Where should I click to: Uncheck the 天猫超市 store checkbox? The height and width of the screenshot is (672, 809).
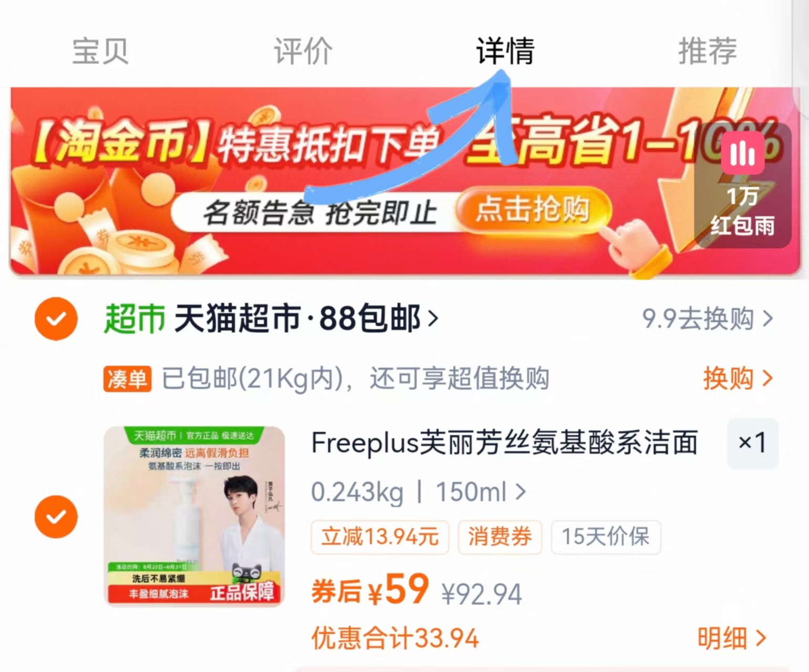(x=56, y=319)
